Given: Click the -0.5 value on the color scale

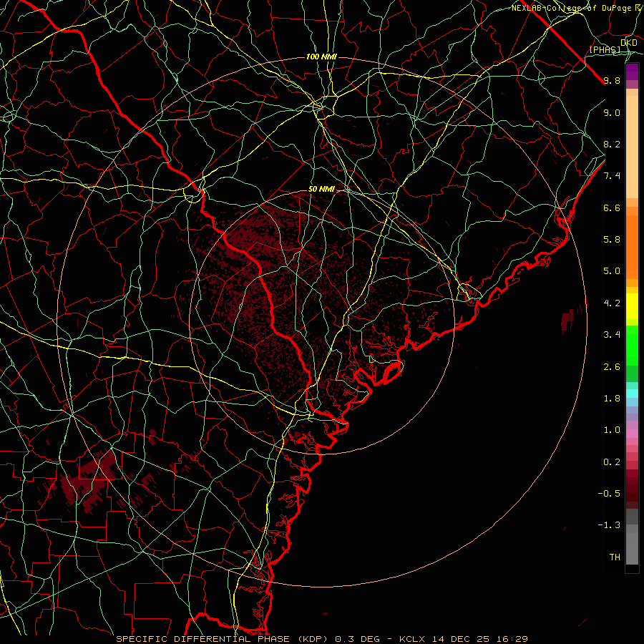Looking at the screenshot, I should pyautogui.click(x=609, y=494).
